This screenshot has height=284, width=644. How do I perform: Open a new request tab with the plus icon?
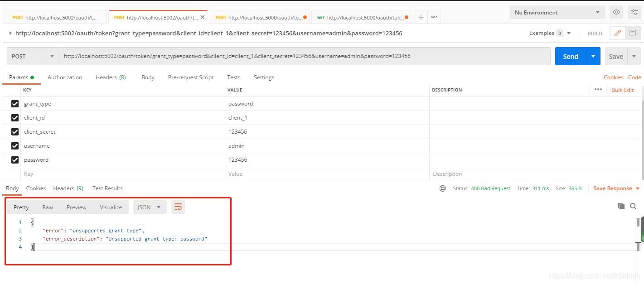click(421, 17)
